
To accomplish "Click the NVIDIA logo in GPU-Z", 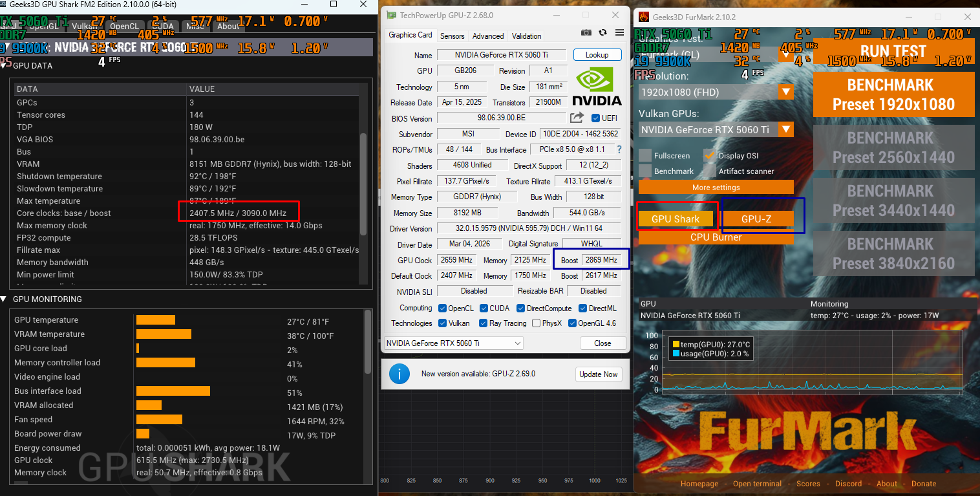I will click(x=597, y=87).
